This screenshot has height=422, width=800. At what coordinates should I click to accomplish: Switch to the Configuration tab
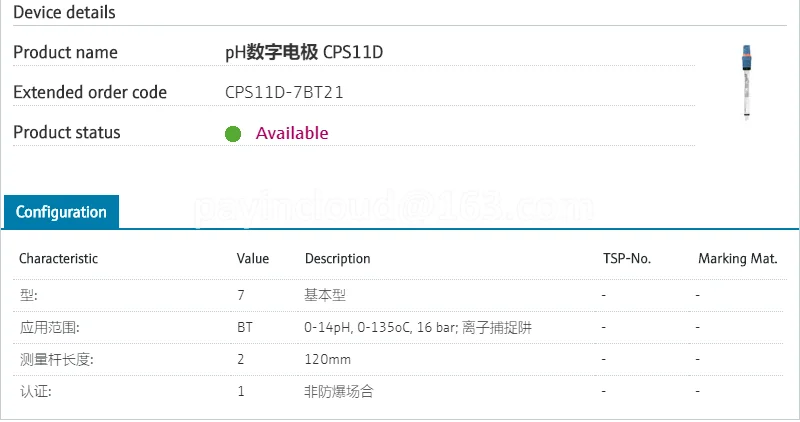61,212
